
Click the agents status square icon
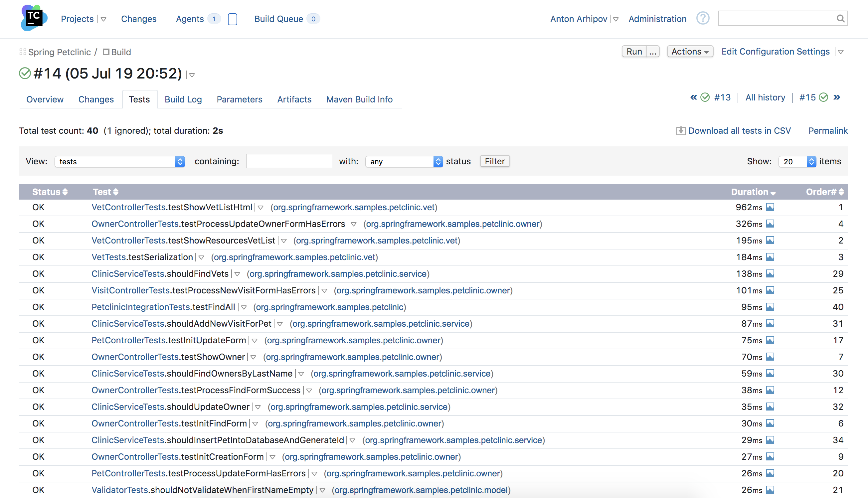[233, 19]
